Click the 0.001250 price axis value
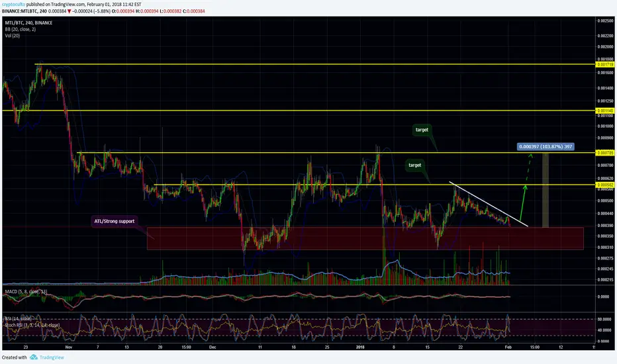The image size is (617, 364). [x=605, y=101]
